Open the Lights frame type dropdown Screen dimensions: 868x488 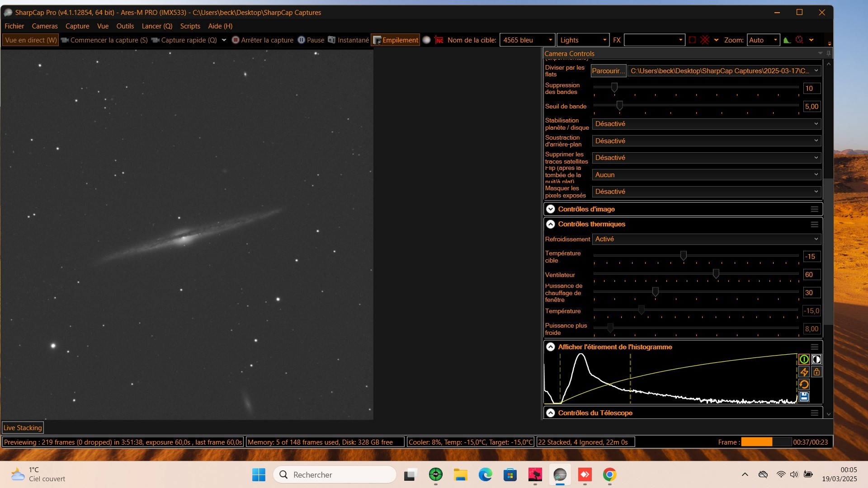coord(583,40)
